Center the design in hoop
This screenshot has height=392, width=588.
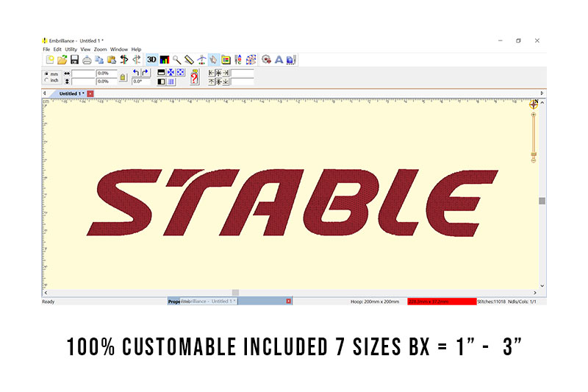(171, 72)
